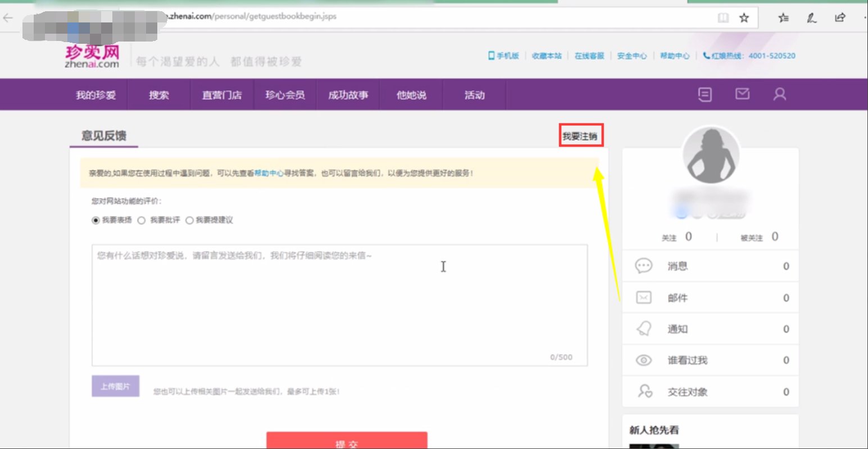Open profile via the person icon in navbar
This screenshot has height=449, width=868.
coord(779,94)
